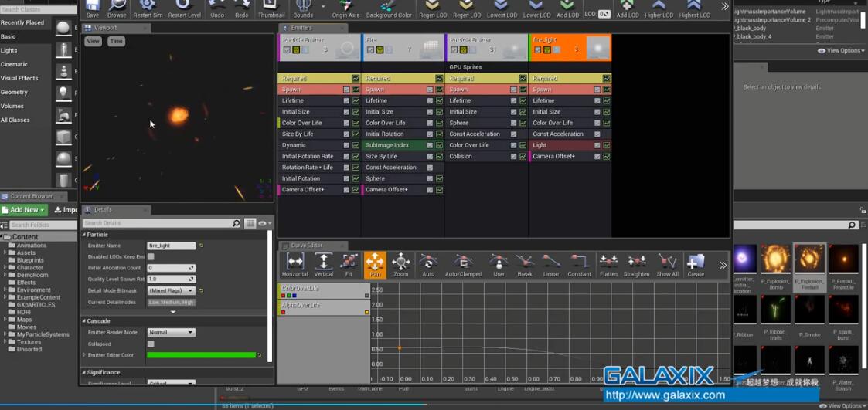Click the Background Color toolbar icon
868x410 pixels.
[388, 7]
